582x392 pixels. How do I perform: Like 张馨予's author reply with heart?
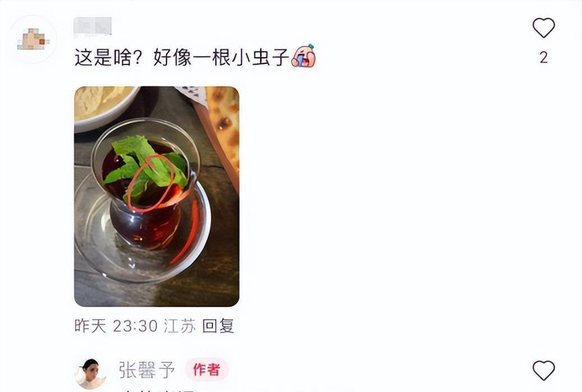(543, 370)
